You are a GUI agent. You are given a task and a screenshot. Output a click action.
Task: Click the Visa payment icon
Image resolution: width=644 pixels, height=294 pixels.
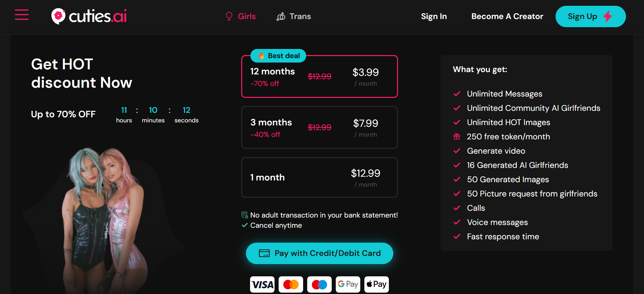pos(262,284)
